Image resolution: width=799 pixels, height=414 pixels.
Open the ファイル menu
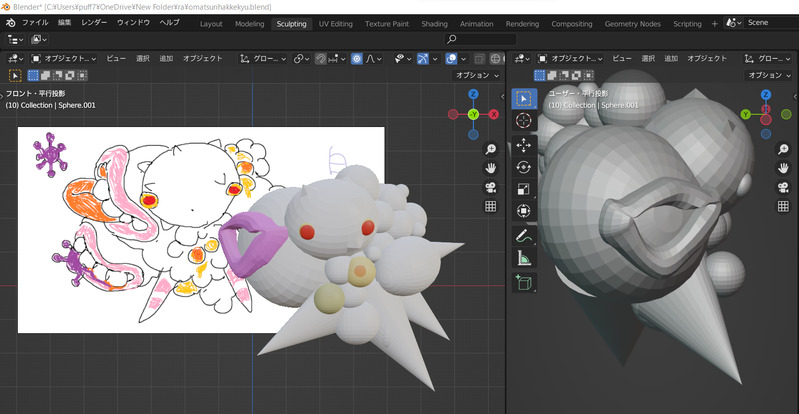tap(34, 22)
